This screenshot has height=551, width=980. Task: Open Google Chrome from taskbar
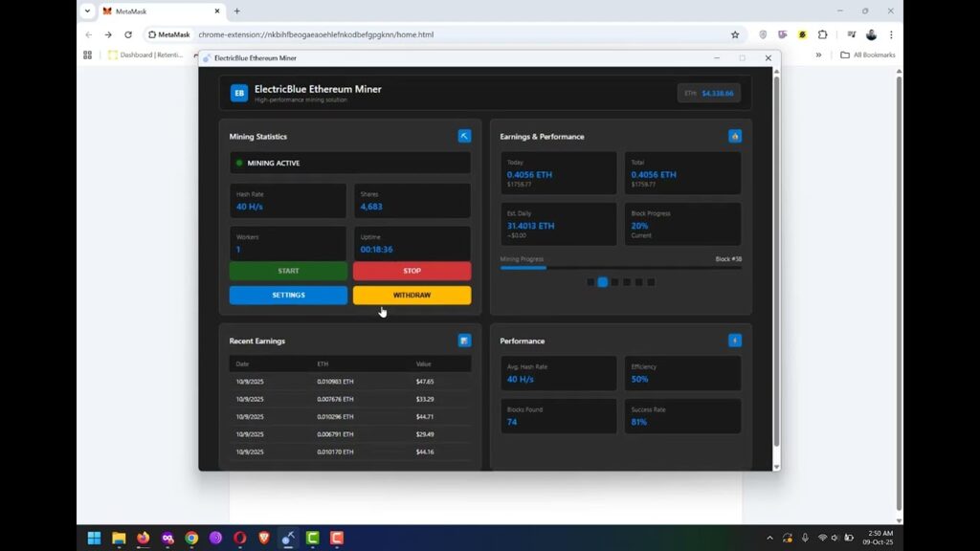tap(191, 538)
